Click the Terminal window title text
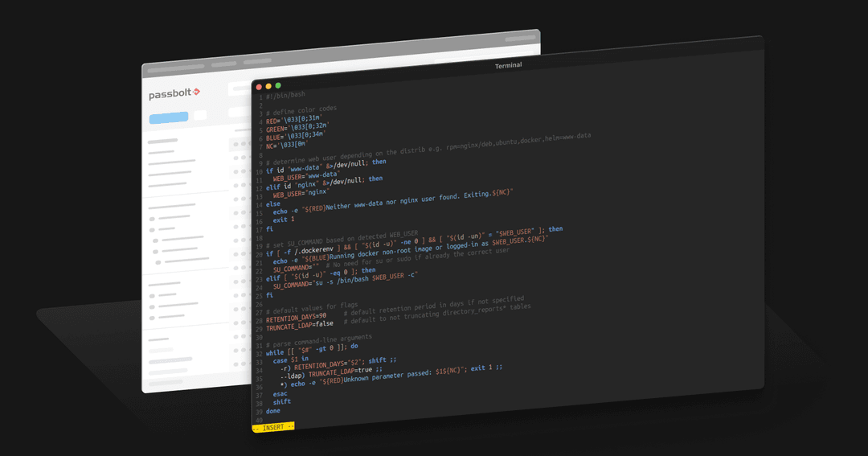The image size is (868, 456). pos(508,65)
